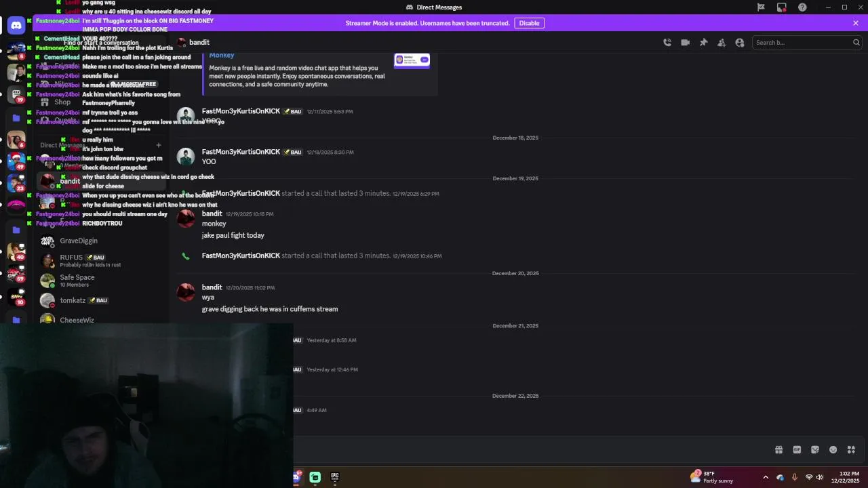868x488 pixels.
Task: Click the Monkey embed thumbnail
Action: click(x=412, y=61)
